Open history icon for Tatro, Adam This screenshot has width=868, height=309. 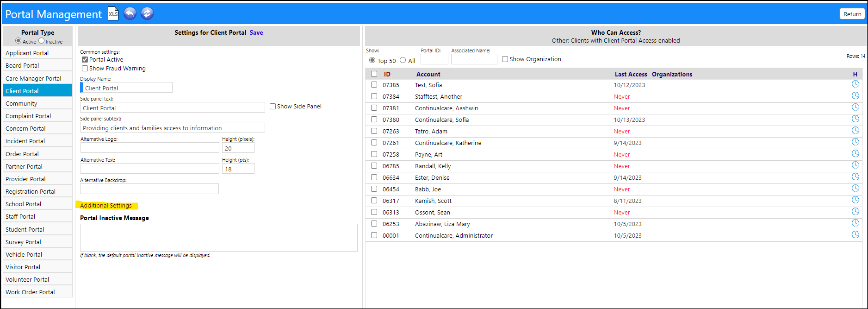pos(856,131)
